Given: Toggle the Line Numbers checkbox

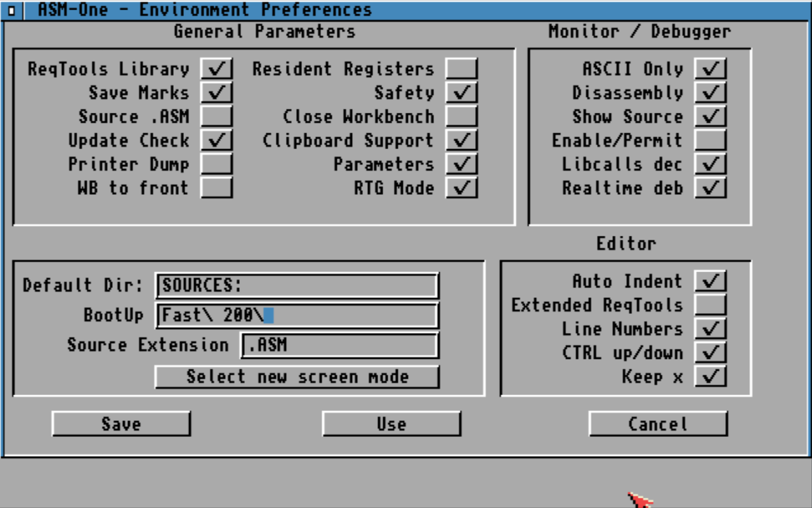Looking at the screenshot, I should (710, 329).
